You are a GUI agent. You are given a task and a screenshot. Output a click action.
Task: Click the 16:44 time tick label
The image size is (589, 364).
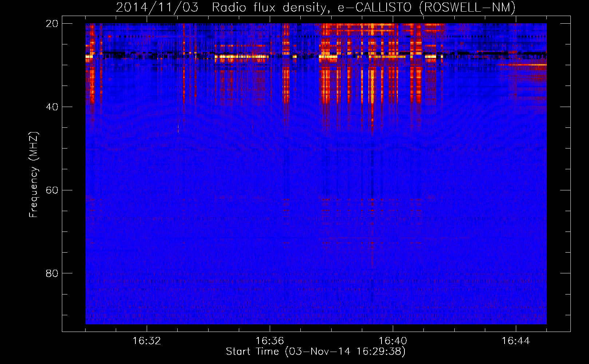click(516, 341)
